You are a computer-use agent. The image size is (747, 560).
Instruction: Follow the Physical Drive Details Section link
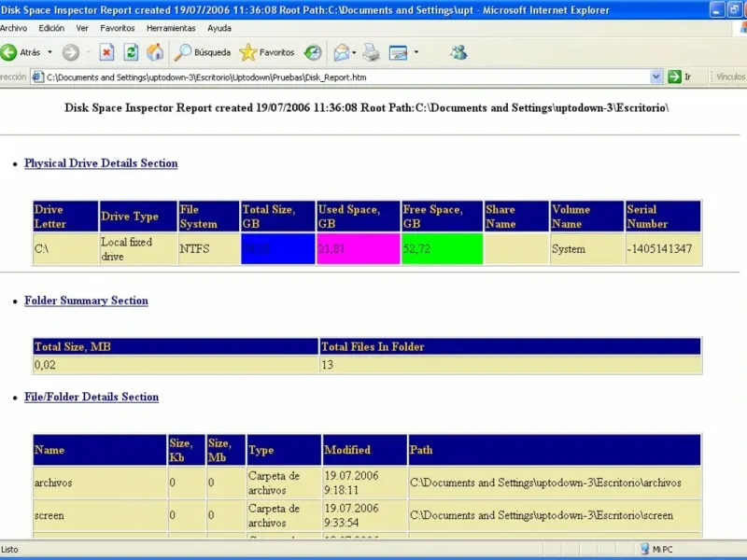coord(101,163)
